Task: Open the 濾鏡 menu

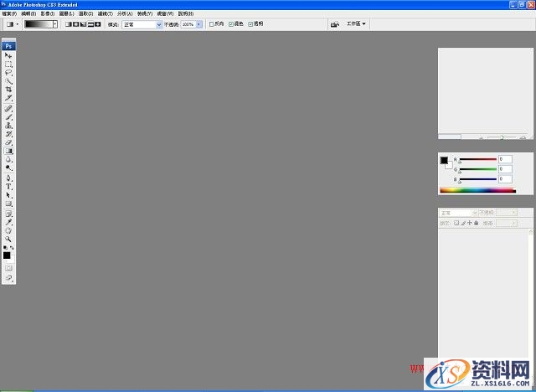Action: pyautogui.click(x=105, y=14)
